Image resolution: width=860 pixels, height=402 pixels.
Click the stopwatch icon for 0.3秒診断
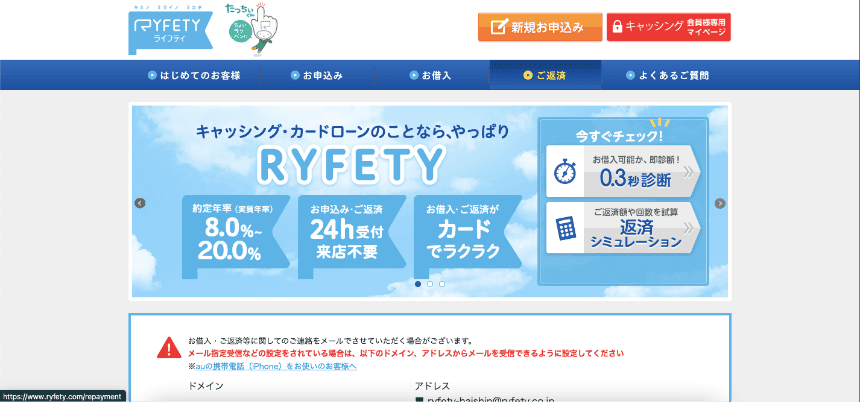pyautogui.click(x=564, y=172)
